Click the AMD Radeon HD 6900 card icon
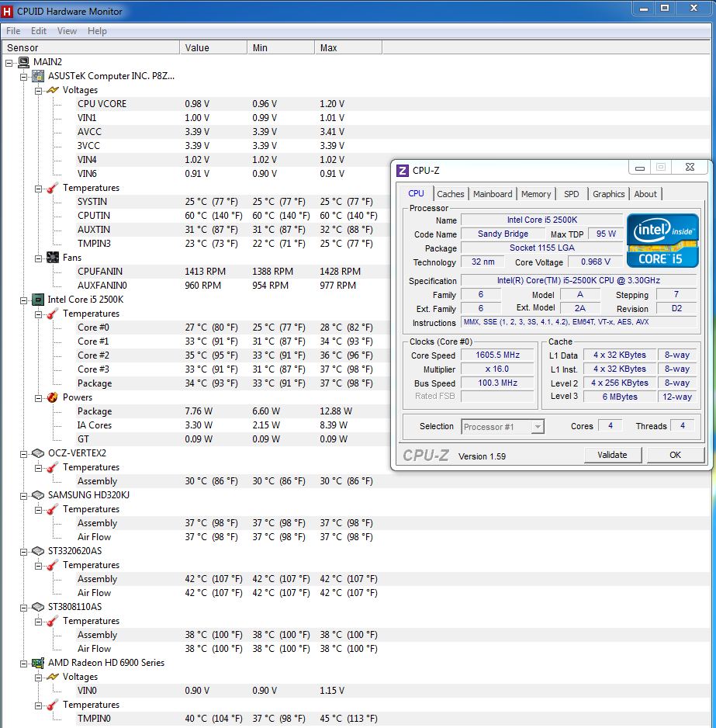 38,663
